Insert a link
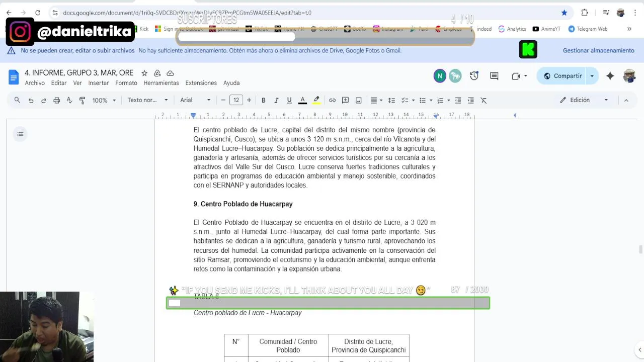644x362 pixels. [x=332, y=100]
